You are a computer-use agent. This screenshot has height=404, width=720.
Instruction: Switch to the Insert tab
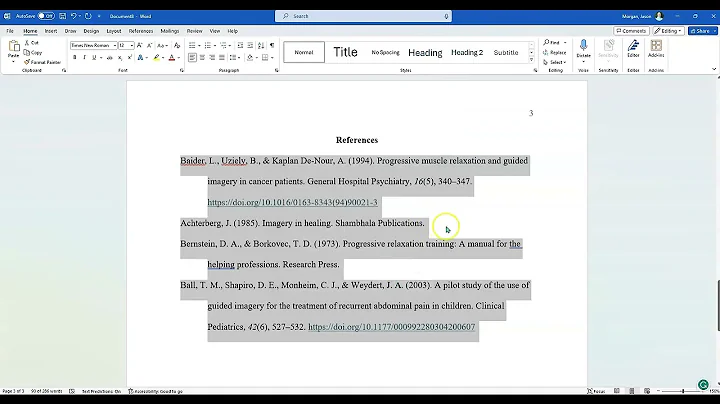tap(51, 31)
